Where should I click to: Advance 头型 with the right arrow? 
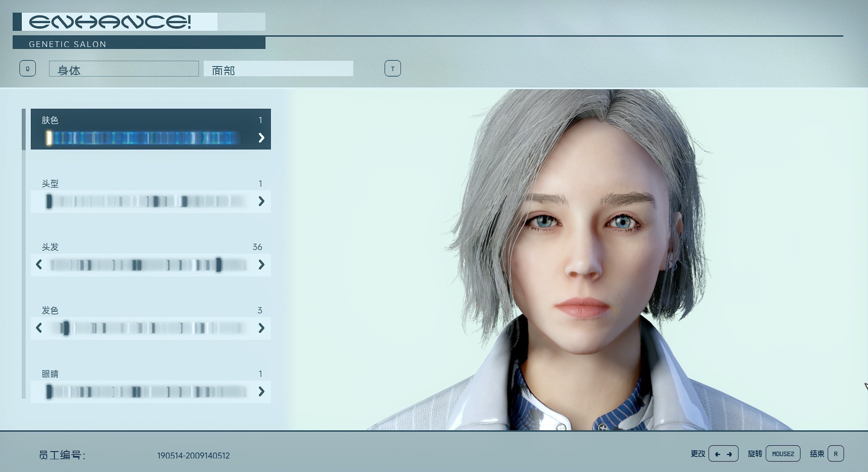coord(261,201)
